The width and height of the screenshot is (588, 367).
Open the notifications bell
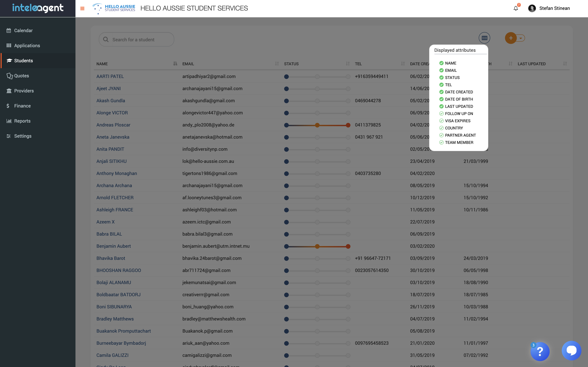point(516,9)
